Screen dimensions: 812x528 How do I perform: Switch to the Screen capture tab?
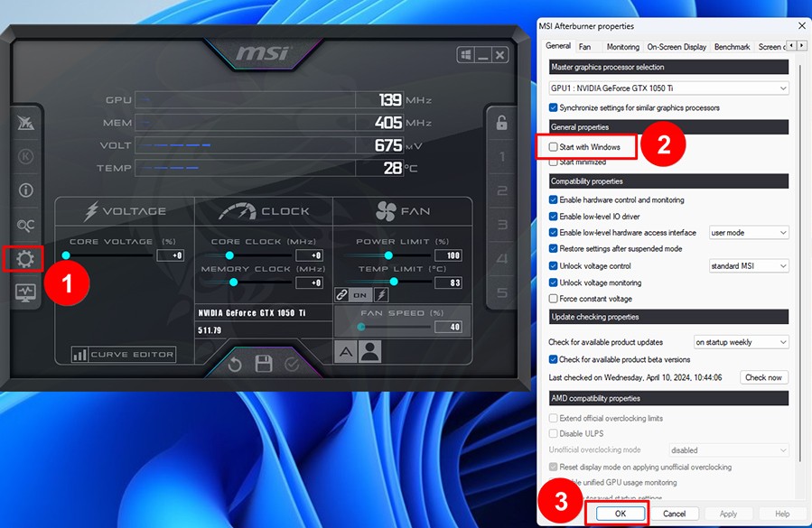click(770, 47)
